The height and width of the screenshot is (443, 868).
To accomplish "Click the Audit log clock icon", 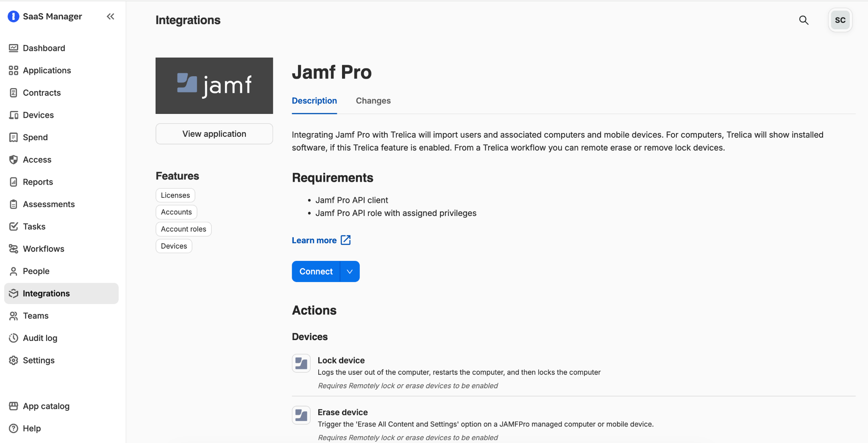I will [x=14, y=338].
